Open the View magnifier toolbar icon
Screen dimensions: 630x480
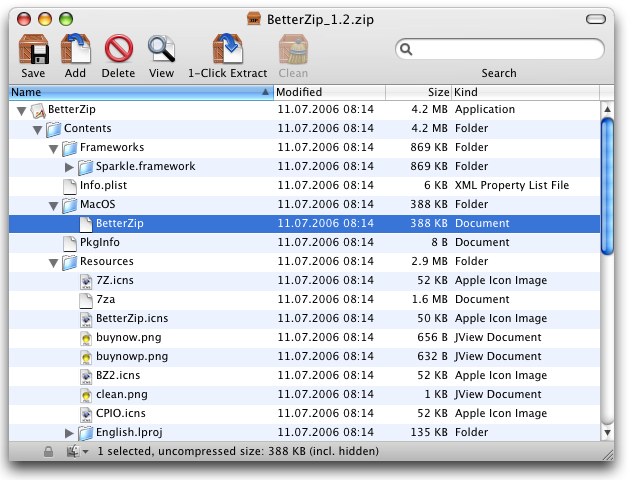[x=161, y=49]
